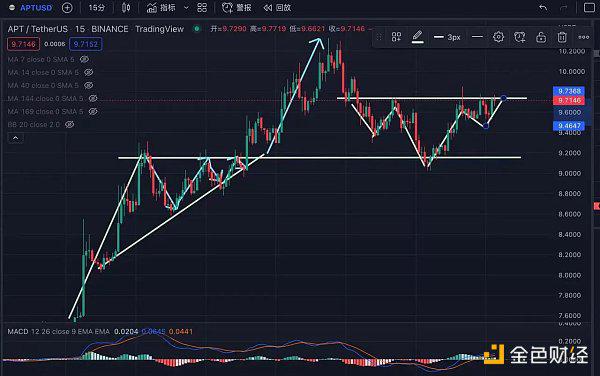The image size is (600, 376).
Task: Lock the selected drawing
Action: click(541, 37)
